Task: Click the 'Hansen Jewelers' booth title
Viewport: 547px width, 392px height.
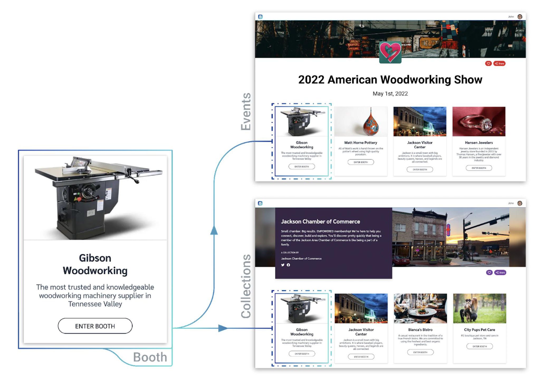Action: click(x=479, y=143)
